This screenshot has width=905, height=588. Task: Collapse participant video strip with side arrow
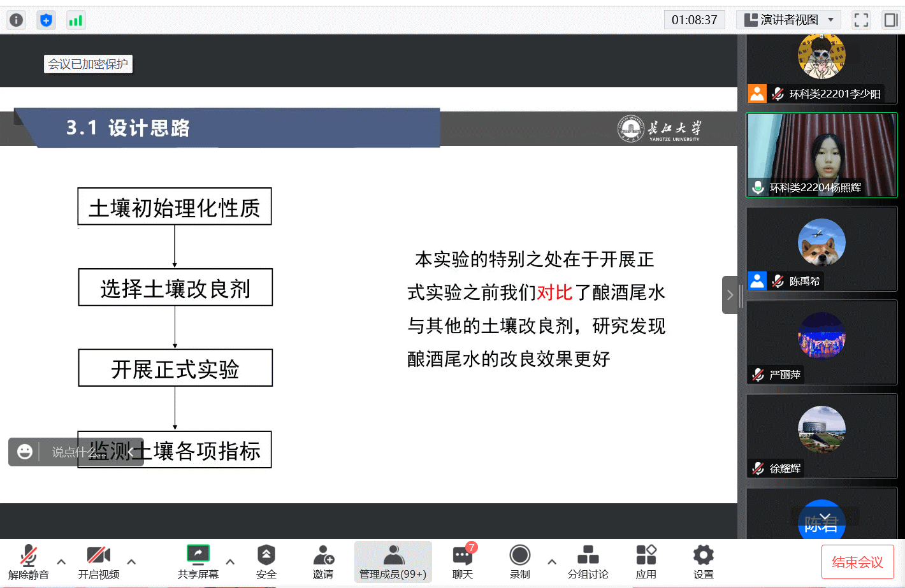[x=730, y=295]
